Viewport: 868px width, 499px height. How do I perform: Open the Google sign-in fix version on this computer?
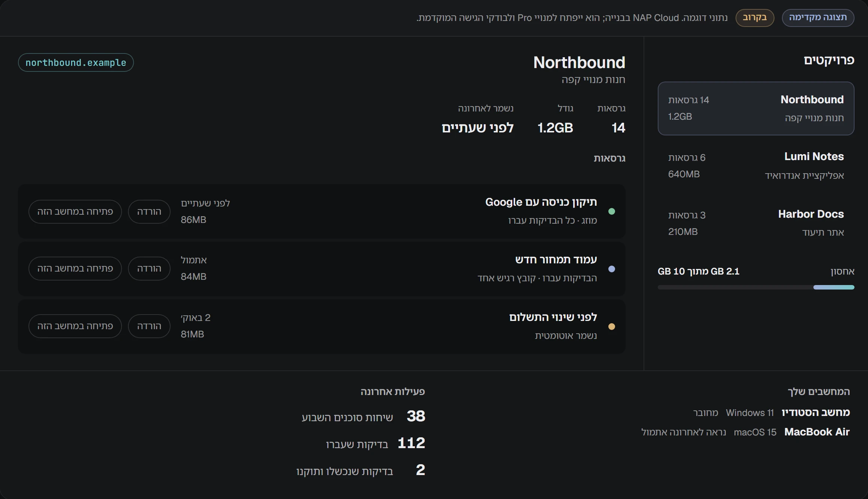point(75,212)
